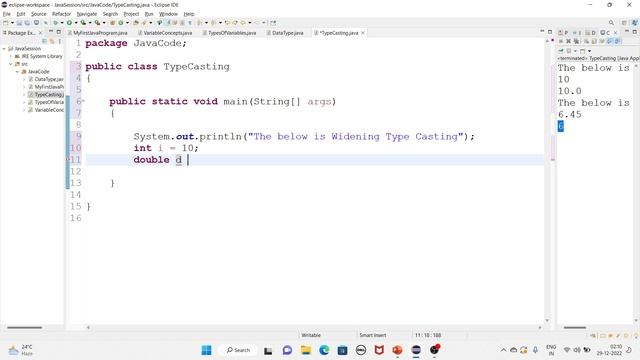640x360 pixels.
Task: Toggle Word Wrap icon in Console toolbar
Action: point(602,41)
